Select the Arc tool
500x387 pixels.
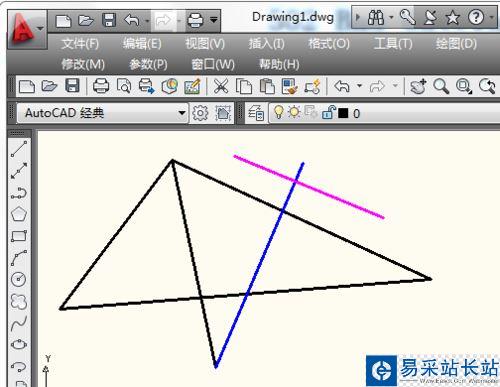pyautogui.click(x=19, y=258)
